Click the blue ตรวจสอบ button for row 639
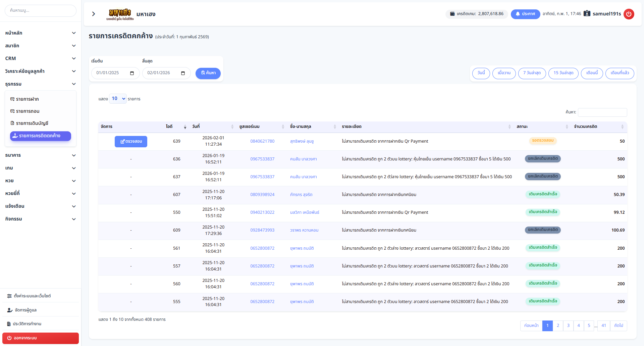This screenshot has width=644, height=346. 131,142
